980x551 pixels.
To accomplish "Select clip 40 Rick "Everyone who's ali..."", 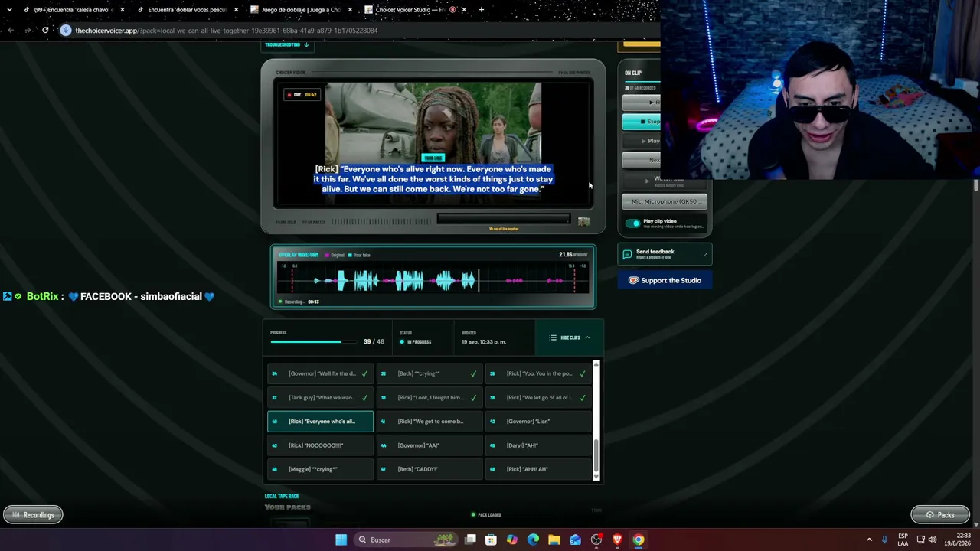I will (x=320, y=421).
